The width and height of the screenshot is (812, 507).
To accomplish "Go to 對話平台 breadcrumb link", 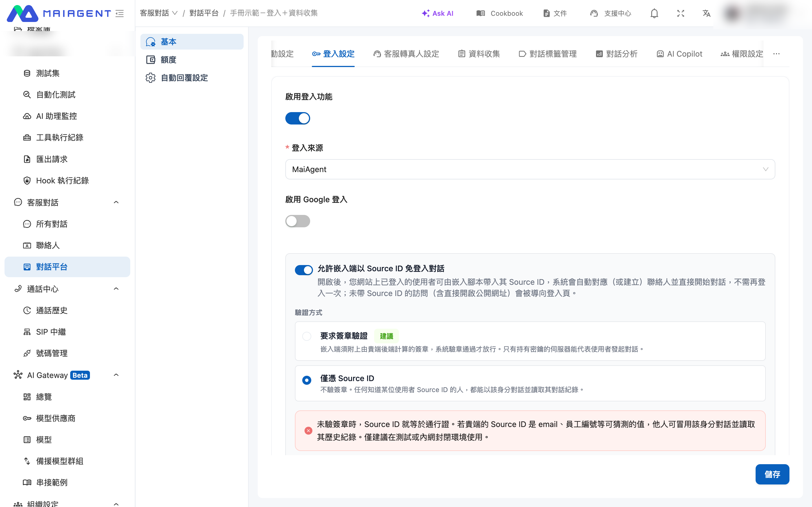I will click(x=204, y=13).
